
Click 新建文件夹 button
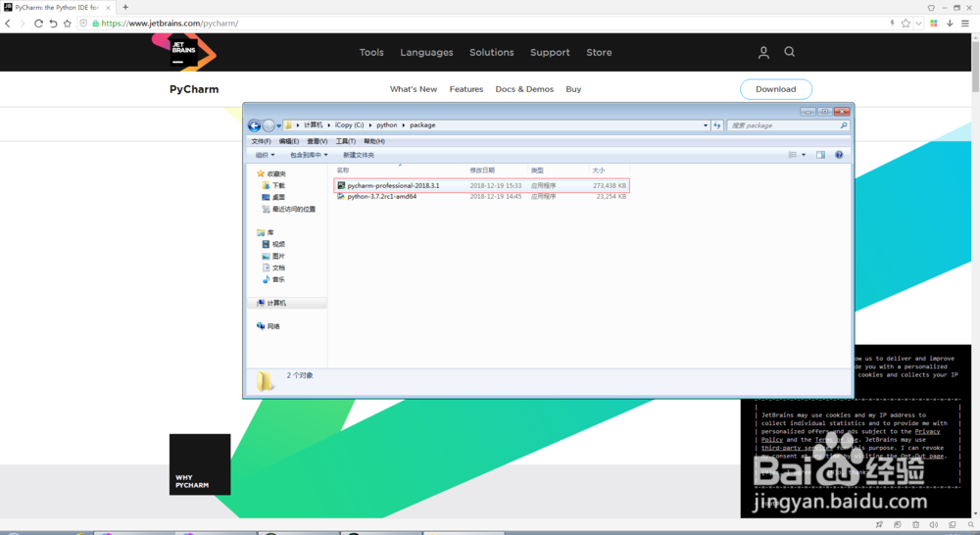click(x=358, y=155)
